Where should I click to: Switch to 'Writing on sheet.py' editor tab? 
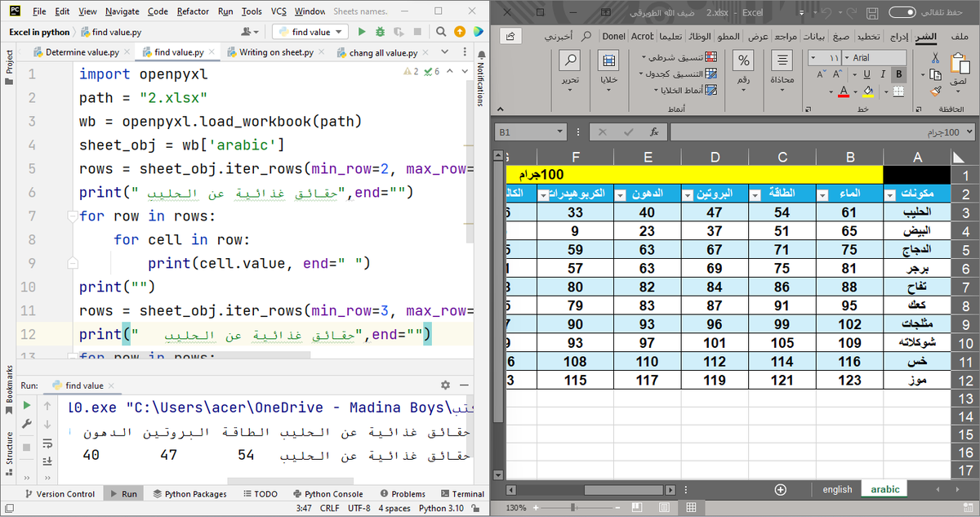click(x=276, y=52)
